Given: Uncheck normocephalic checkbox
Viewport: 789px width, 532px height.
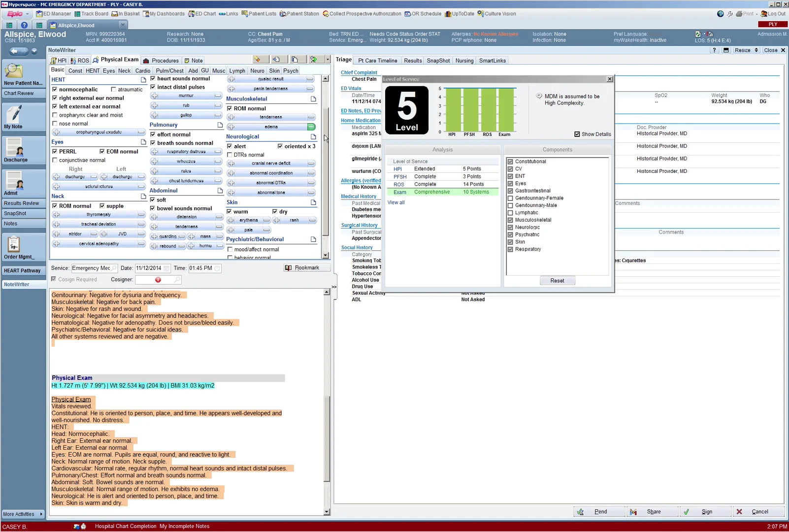Looking at the screenshot, I should click(x=55, y=90).
